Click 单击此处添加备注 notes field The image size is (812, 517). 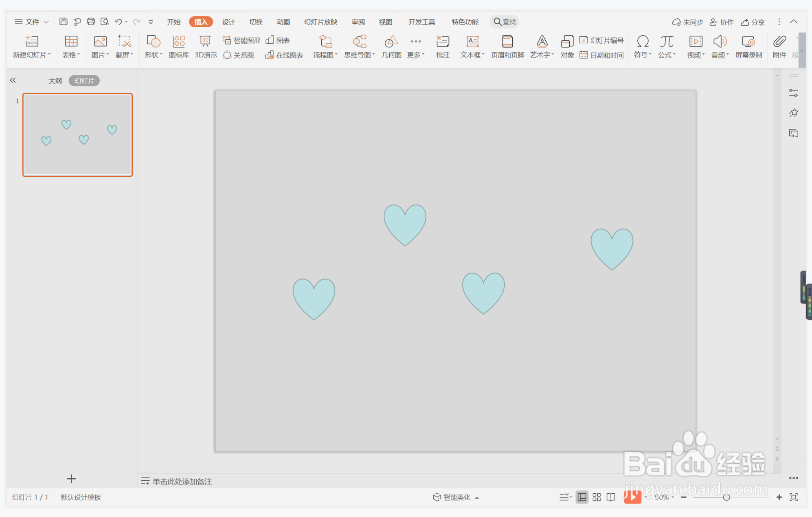tap(182, 482)
